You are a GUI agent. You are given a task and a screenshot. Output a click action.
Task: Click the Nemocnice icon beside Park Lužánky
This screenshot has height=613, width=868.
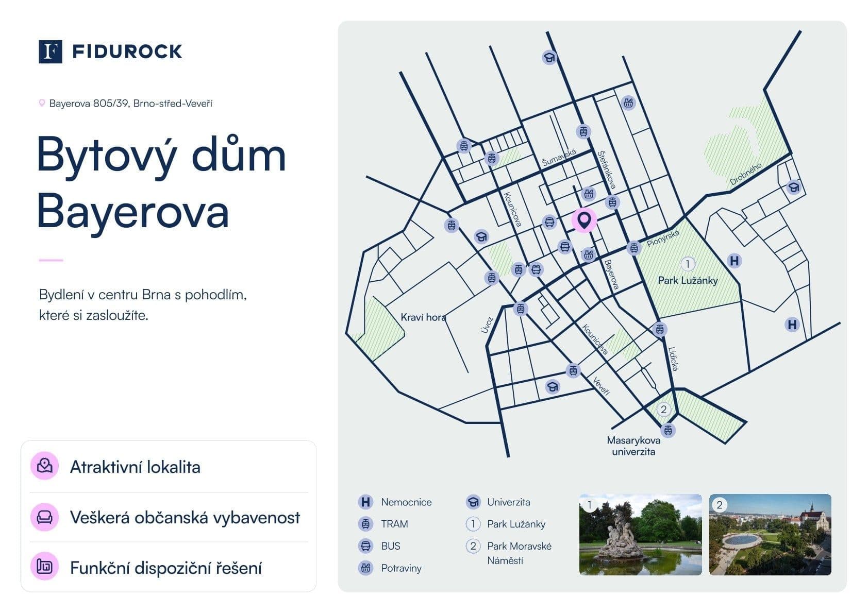pyautogui.click(x=734, y=261)
